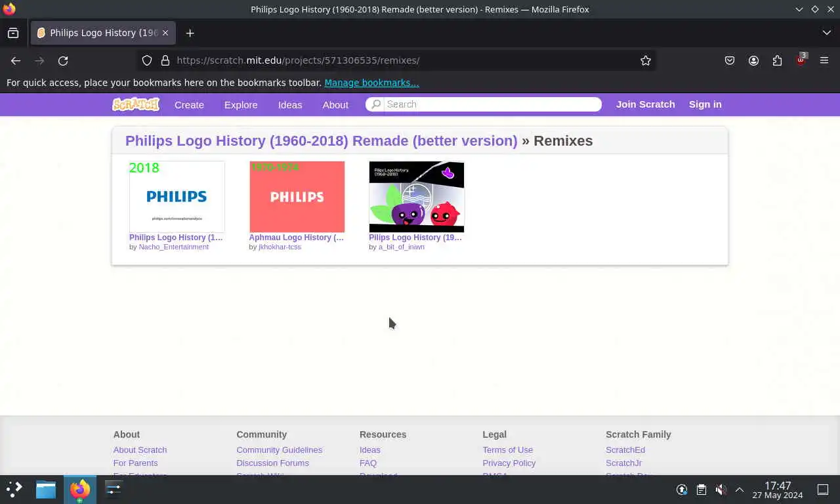Screen dimensions: 840x504
Task: Close the Philips Logo History tab
Action: 165,33
